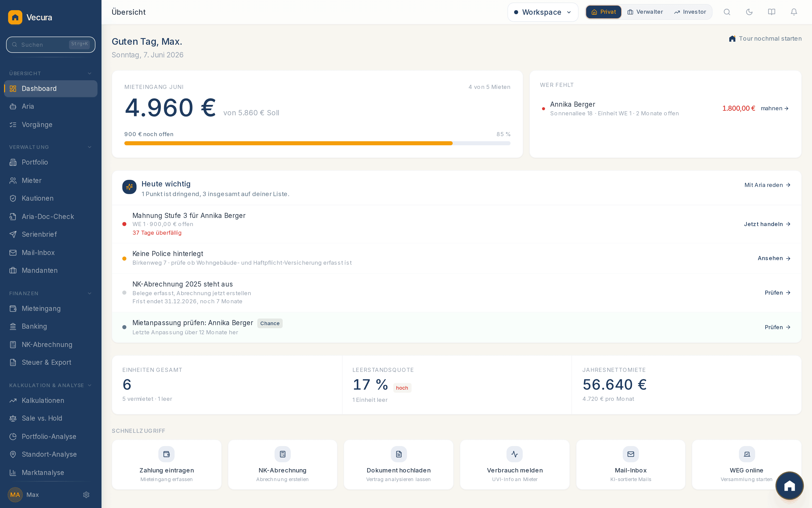Image resolution: width=812 pixels, height=508 pixels.
Task: Click the Suchen search field
Action: point(51,45)
